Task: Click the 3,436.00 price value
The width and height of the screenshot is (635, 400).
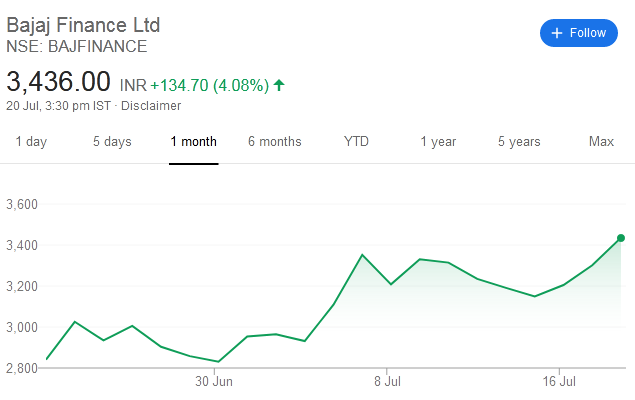Action: coord(58,82)
